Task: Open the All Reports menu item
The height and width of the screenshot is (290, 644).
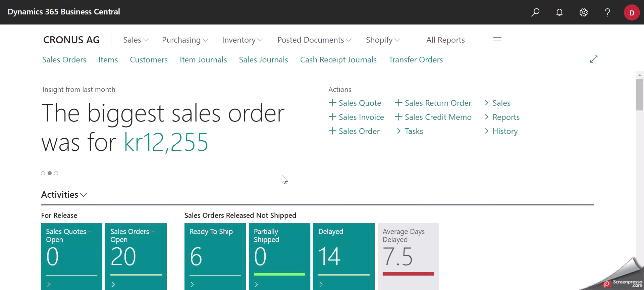Action: click(445, 40)
